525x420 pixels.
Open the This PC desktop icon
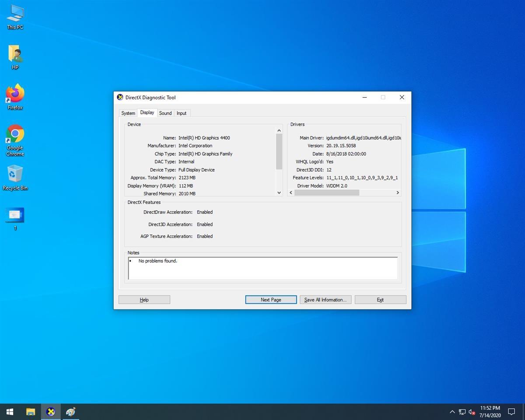tap(15, 17)
